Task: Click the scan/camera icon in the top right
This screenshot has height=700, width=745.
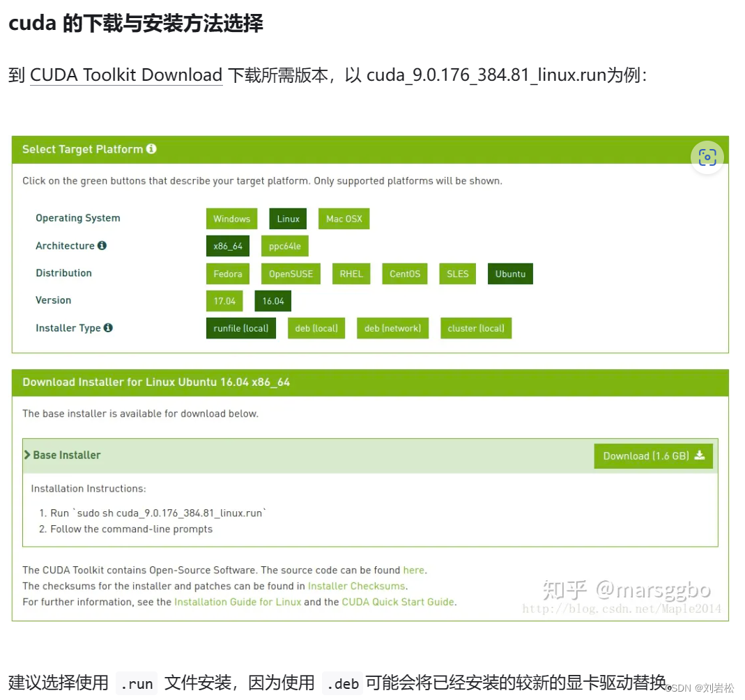Action: tap(707, 157)
